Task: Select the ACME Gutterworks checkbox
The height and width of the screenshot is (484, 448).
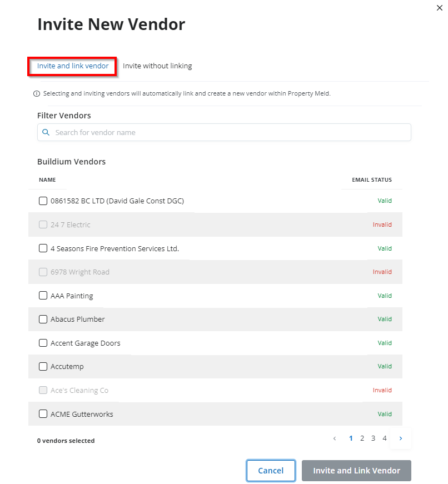Action: click(x=43, y=414)
